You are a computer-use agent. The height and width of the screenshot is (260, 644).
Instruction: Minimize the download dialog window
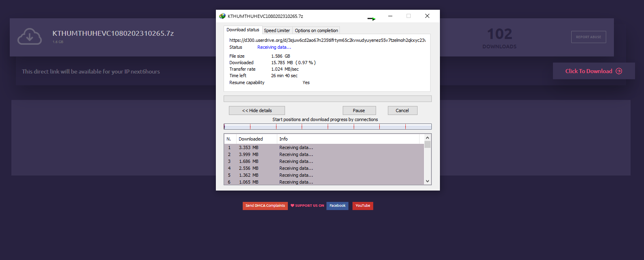tap(390, 16)
